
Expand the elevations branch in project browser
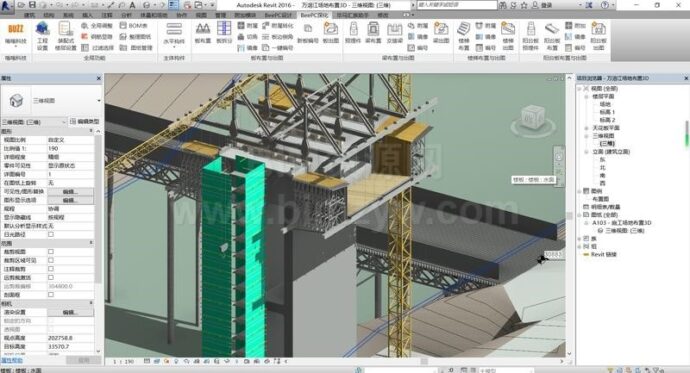click(586, 152)
